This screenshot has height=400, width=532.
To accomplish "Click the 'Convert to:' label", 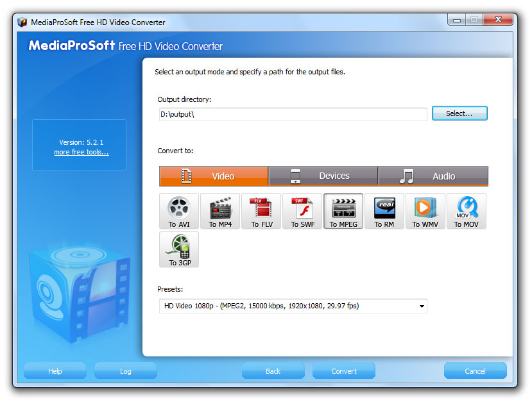I will coord(175,151).
